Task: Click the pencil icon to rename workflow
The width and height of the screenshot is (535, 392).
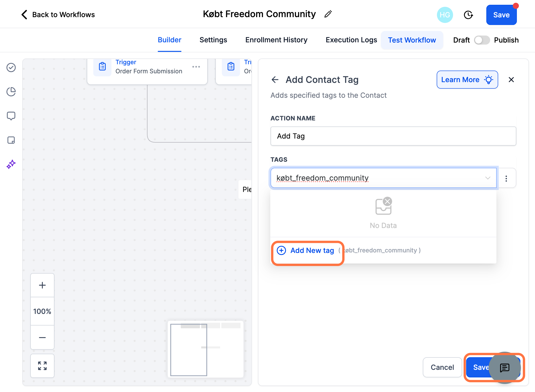Action: (x=328, y=14)
